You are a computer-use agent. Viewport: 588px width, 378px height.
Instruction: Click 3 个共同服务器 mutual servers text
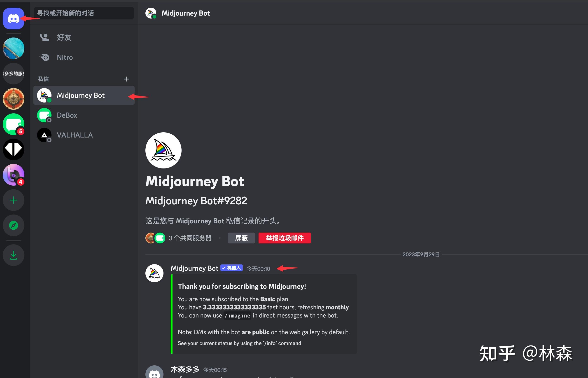coord(190,238)
